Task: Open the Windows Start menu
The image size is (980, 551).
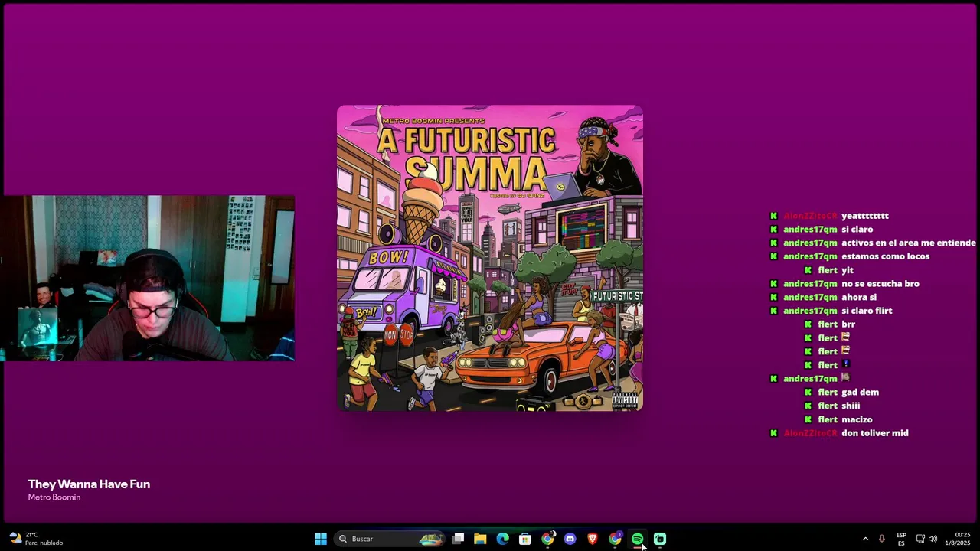Action: [321, 539]
